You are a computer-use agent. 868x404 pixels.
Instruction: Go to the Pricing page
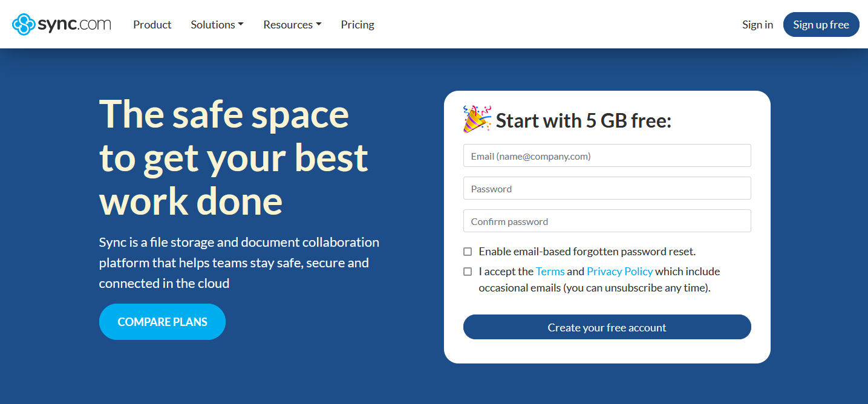click(357, 25)
